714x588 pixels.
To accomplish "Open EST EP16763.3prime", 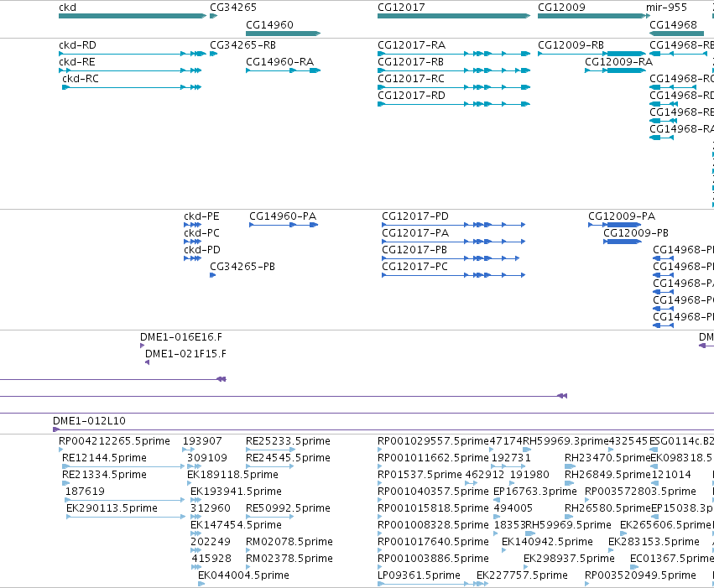I will [x=535, y=492].
